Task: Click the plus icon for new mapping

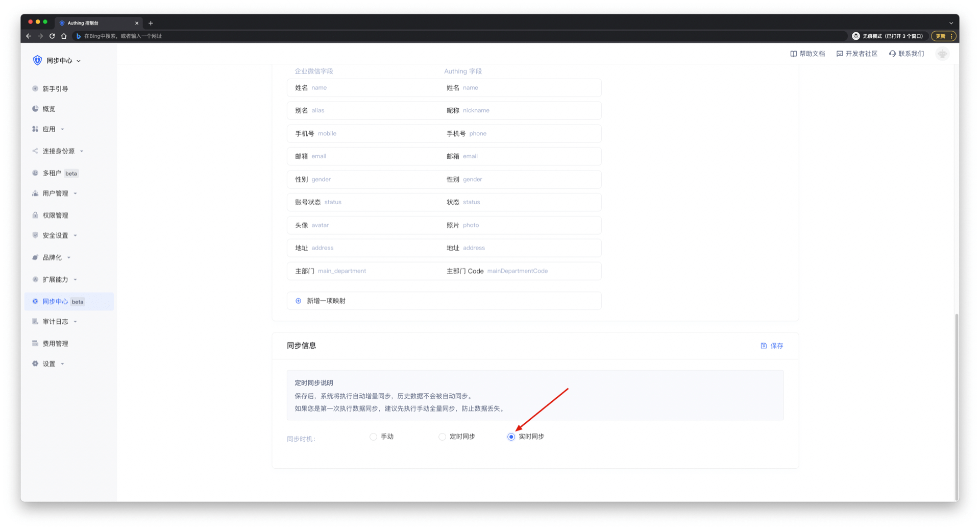Action: click(299, 301)
